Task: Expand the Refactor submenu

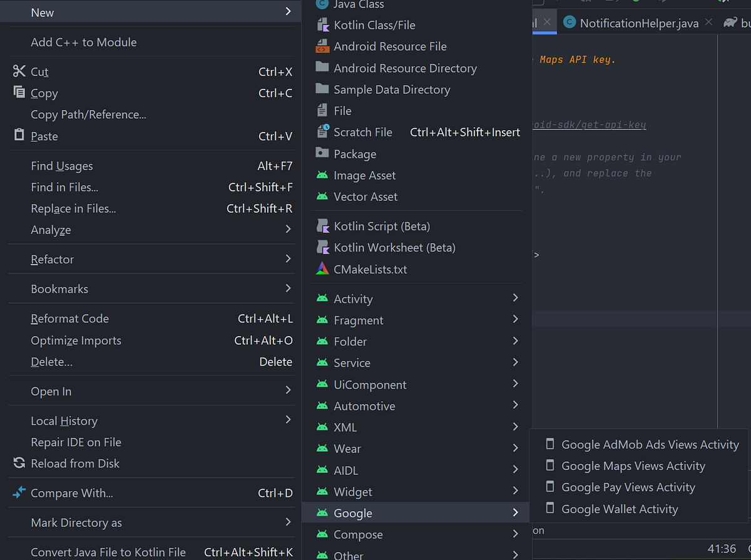Action: [x=51, y=259]
